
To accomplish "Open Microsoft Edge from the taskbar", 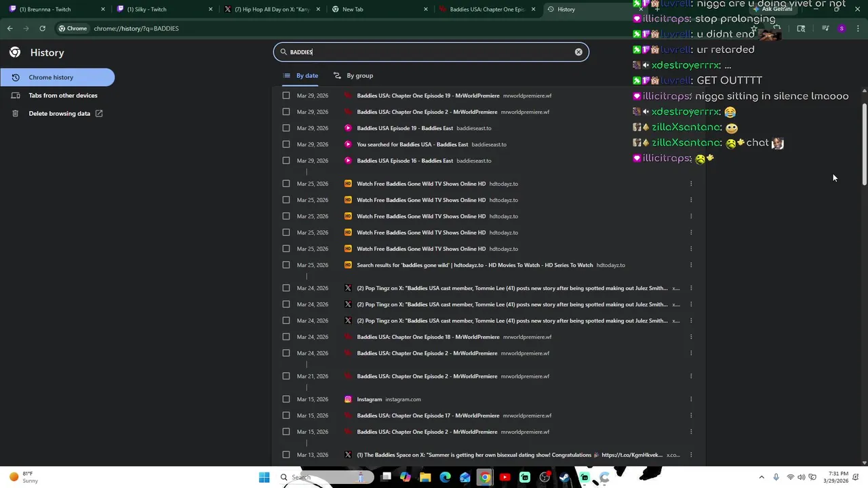I will coord(445,477).
